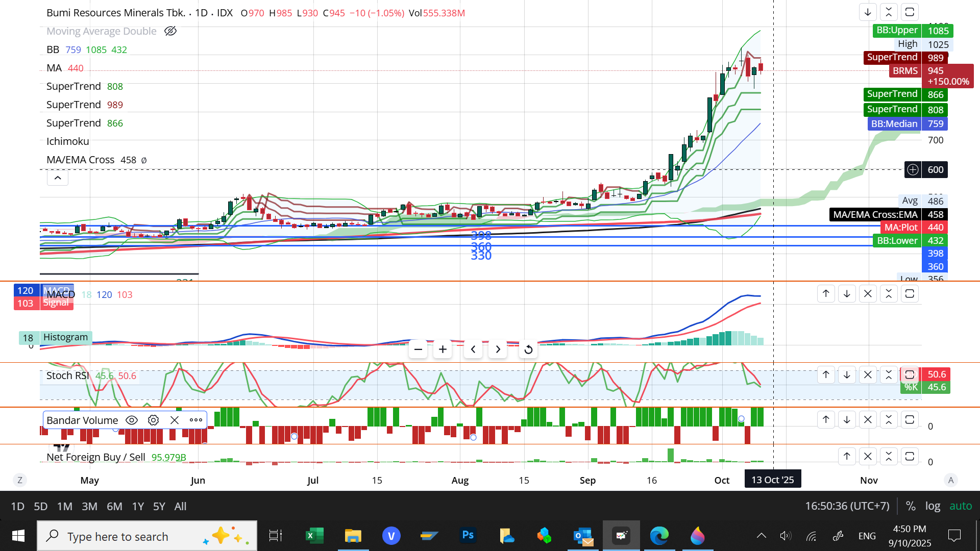Remove Bandar Volume indicator with X
The height and width of the screenshot is (551, 980).
coord(175,420)
